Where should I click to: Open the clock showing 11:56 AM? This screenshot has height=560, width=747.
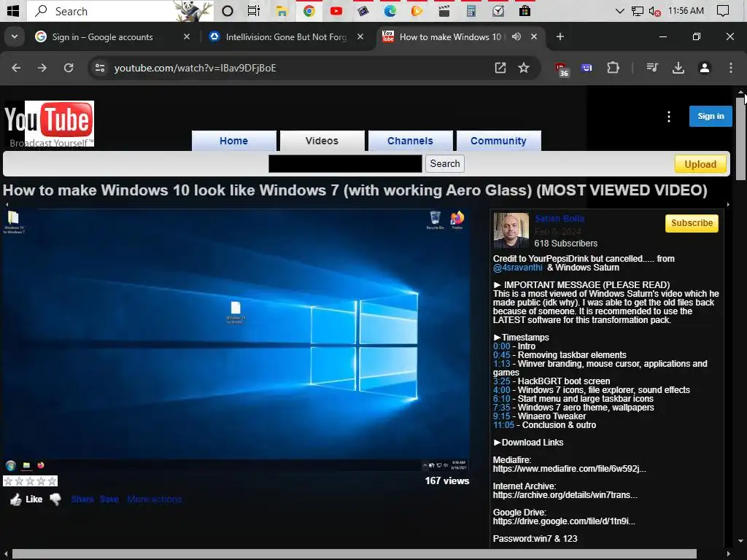[686, 10]
